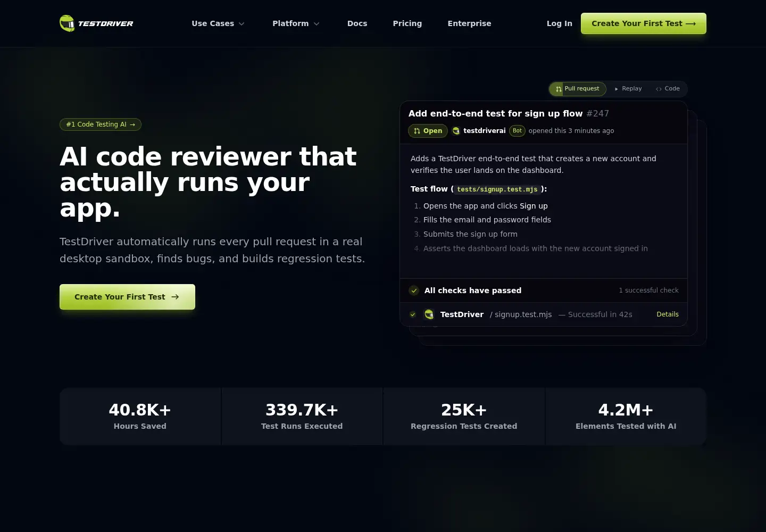
Task: Click the PR title 'Add end-to-end test for sign up flow'
Action: point(495,113)
